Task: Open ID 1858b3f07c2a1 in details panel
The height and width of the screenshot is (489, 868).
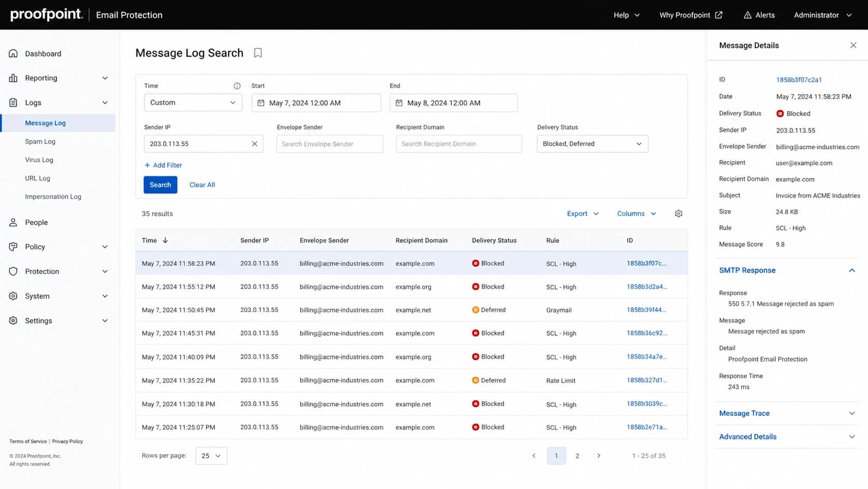Action: 799,80
